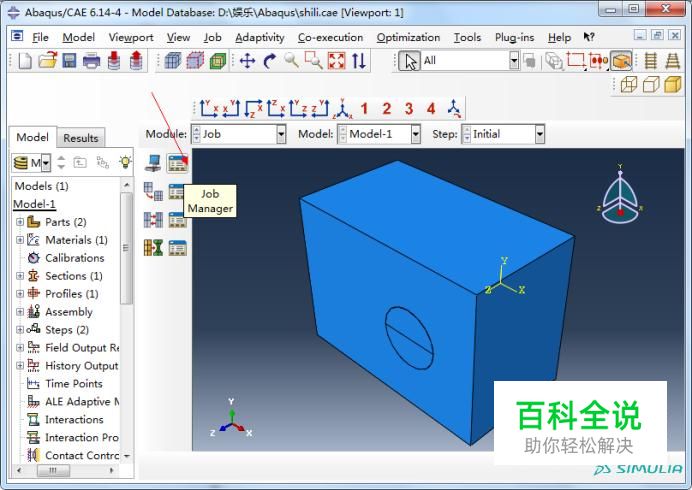The image size is (692, 490).
Task: Apply saved user view 3
Action: (409, 109)
